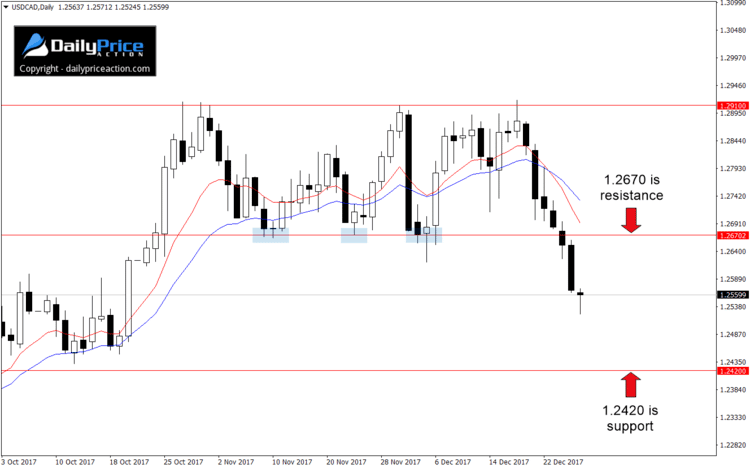Select the 1.24350 price scale value
Viewport: 750px width, 469px height.
tap(733, 362)
